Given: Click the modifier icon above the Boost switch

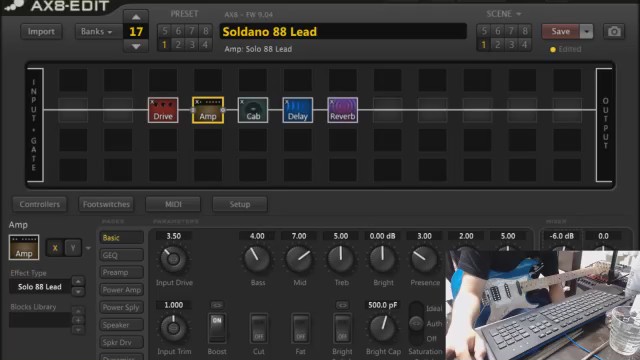Looking at the screenshot, I should tap(217, 305).
